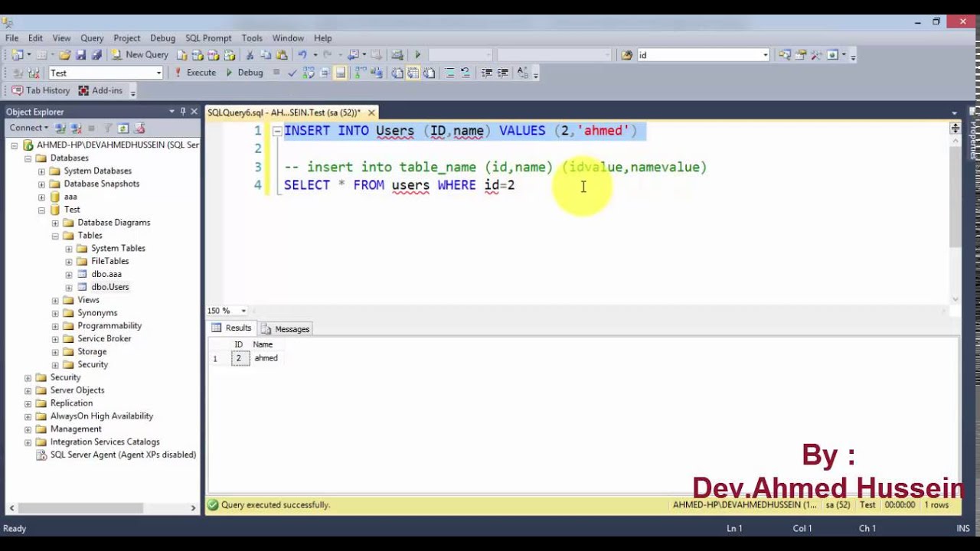Click the Parse checkmark icon
Screen dimensions: 980x551
tap(292, 73)
